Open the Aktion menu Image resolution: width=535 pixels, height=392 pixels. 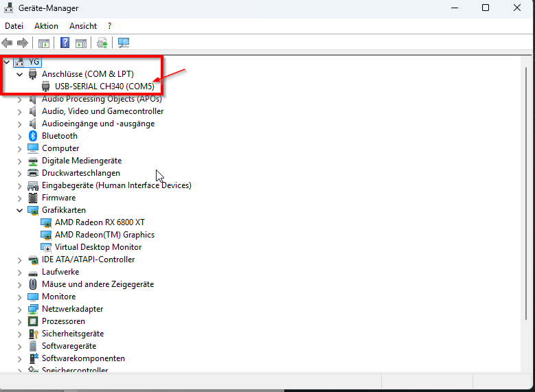pos(46,26)
